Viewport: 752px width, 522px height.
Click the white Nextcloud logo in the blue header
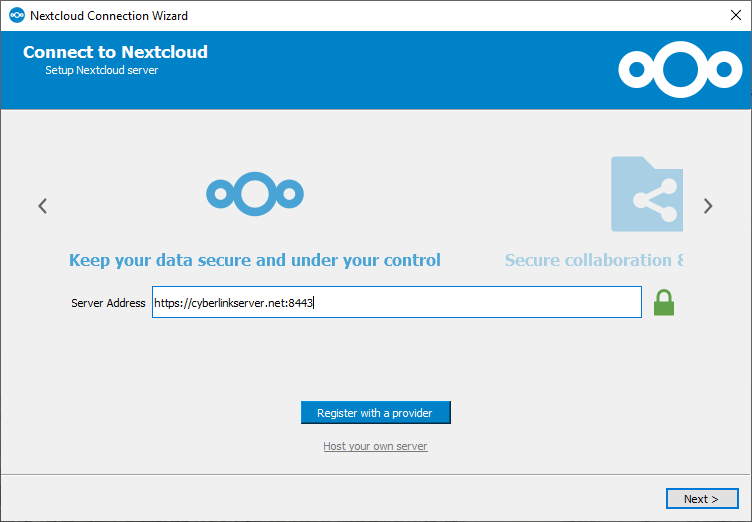coord(680,70)
